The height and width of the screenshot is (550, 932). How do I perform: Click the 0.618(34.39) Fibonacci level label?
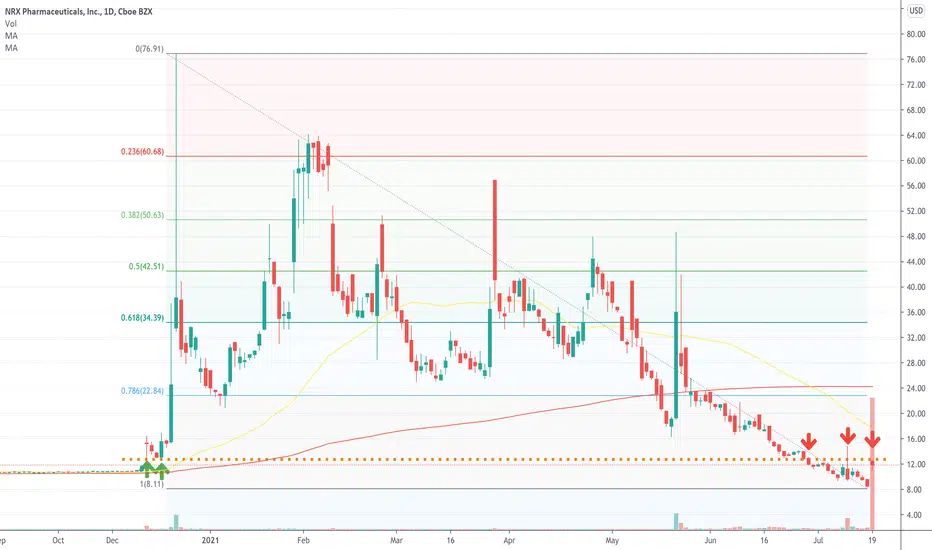click(x=142, y=318)
